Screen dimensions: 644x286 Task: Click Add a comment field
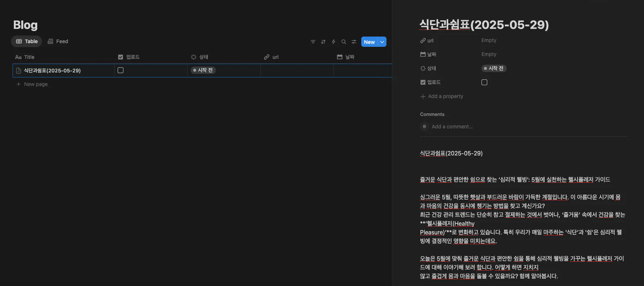coord(452,127)
